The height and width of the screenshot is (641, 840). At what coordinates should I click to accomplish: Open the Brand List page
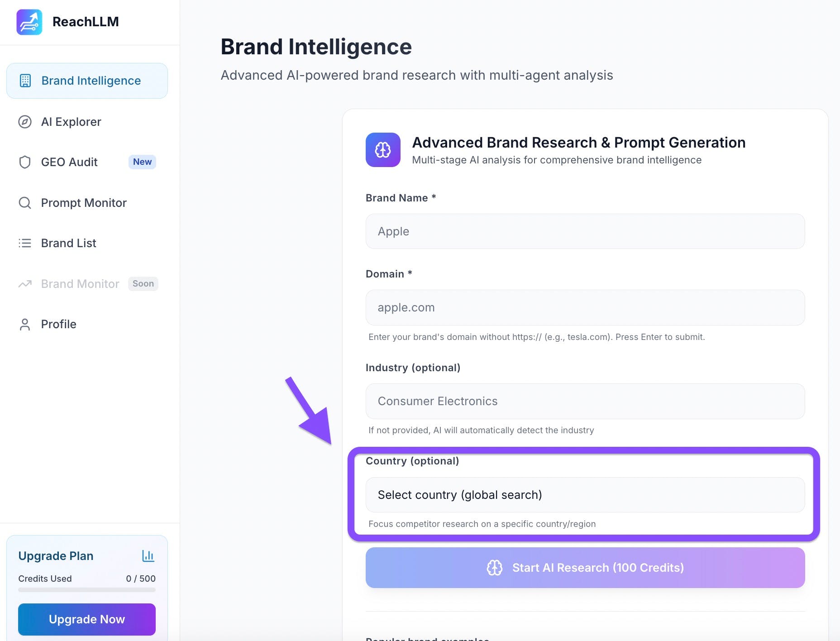coord(68,243)
